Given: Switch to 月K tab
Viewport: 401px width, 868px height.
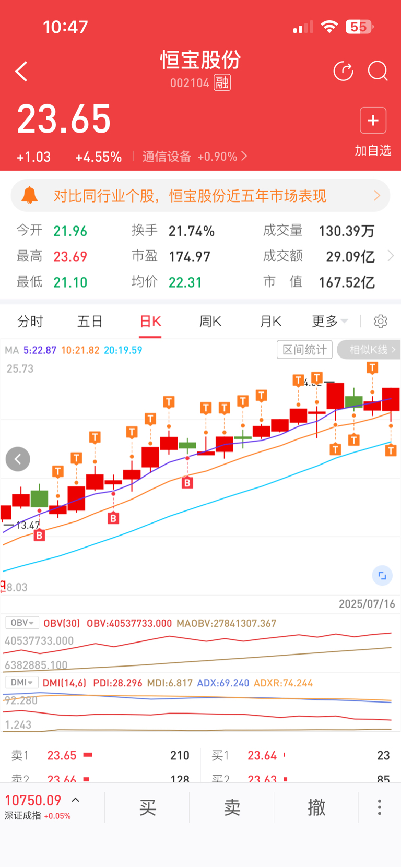Looking at the screenshot, I should coord(270,321).
